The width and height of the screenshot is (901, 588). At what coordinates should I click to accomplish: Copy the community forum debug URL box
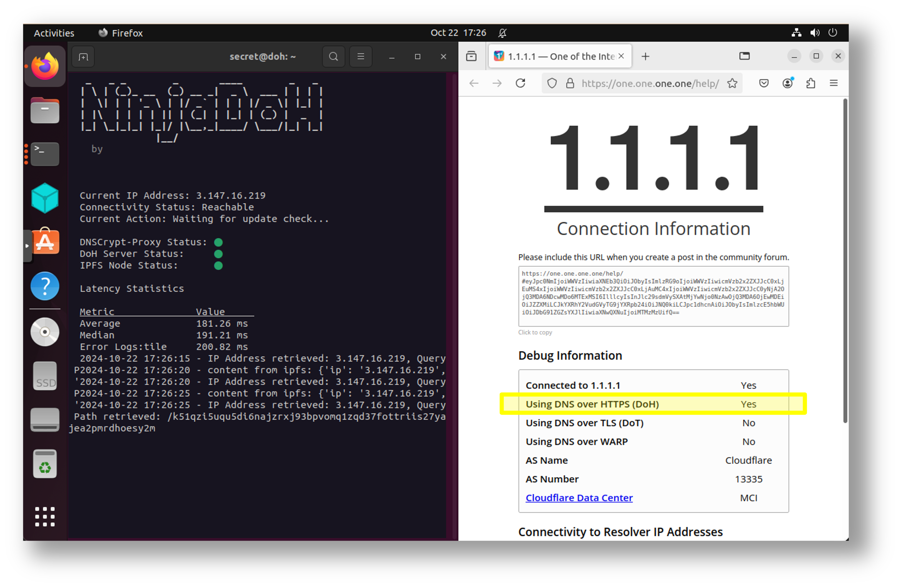tap(653, 296)
